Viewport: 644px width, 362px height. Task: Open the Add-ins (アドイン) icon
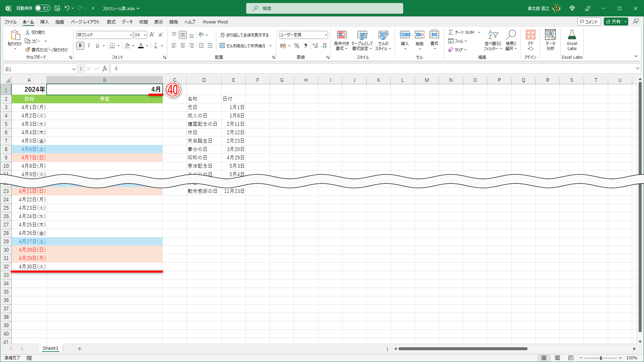click(x=530, y=35)
